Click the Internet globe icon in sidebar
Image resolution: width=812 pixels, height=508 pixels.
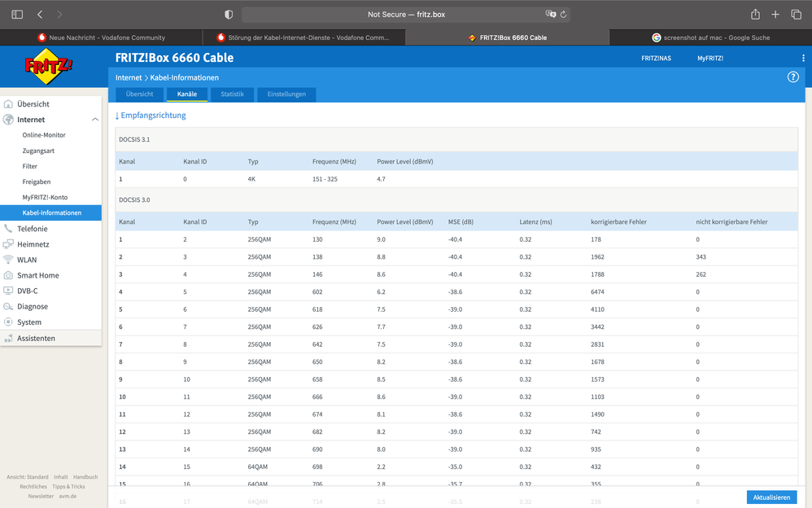[x=8, y=119]
